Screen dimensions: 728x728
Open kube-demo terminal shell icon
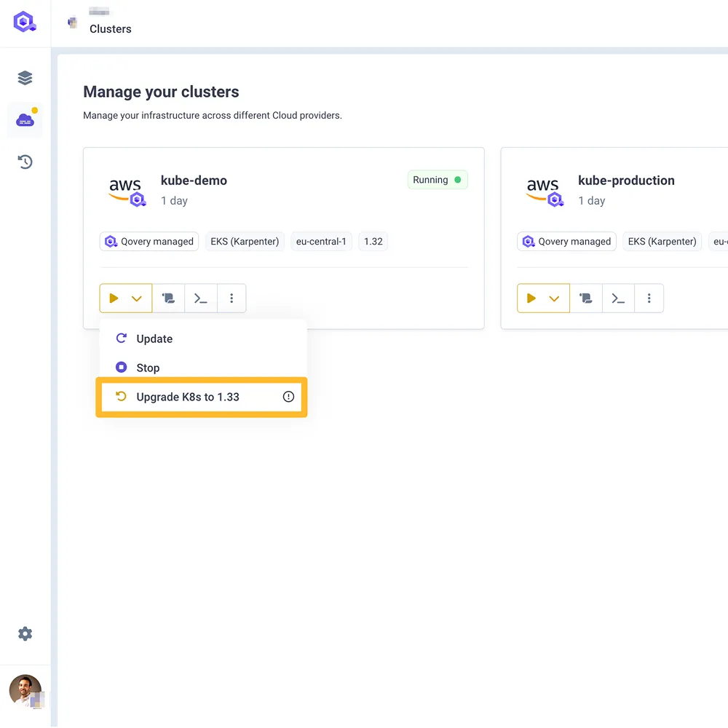[201, 298]
